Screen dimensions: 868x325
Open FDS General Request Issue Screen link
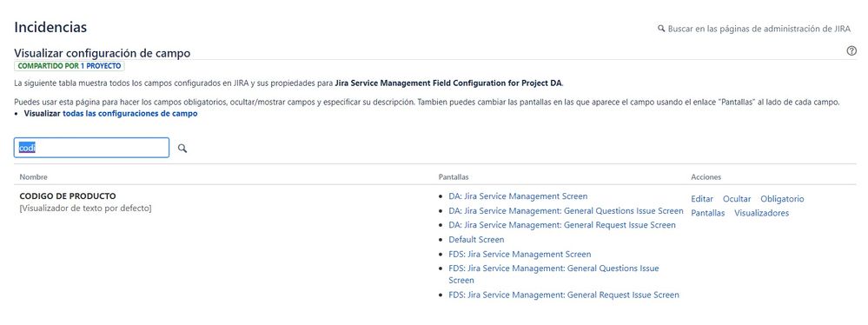coord(564,295)
